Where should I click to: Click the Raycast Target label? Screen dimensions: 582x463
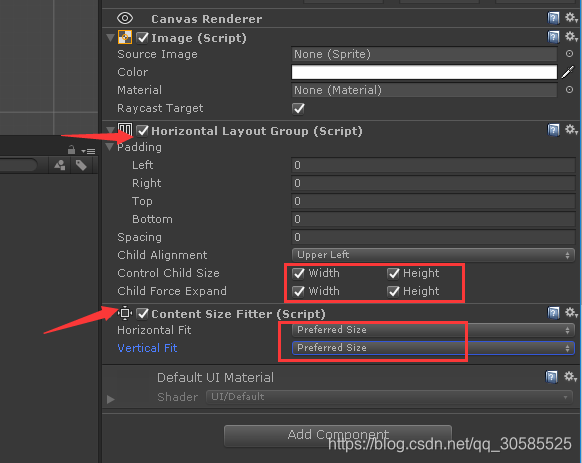pos(160,108)
